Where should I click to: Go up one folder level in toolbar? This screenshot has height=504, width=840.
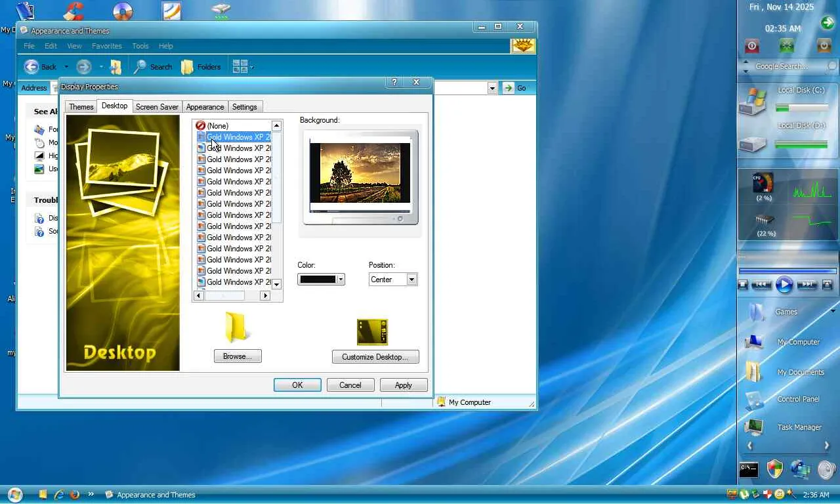pos(116,67)
